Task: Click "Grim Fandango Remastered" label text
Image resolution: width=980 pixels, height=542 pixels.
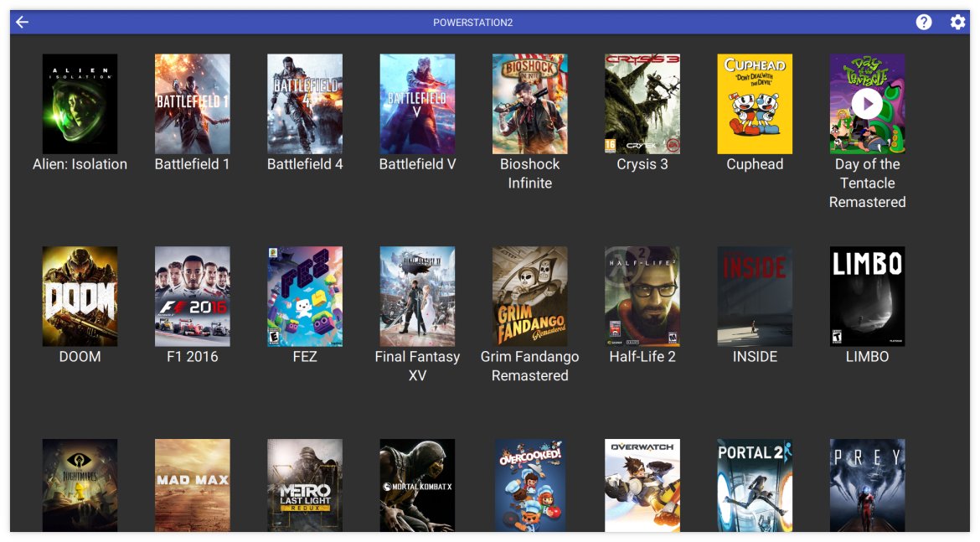Action: 530,366
